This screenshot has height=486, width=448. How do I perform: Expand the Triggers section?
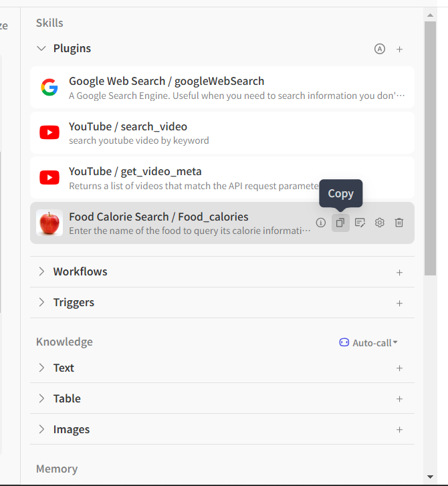(x=41, y=302)
